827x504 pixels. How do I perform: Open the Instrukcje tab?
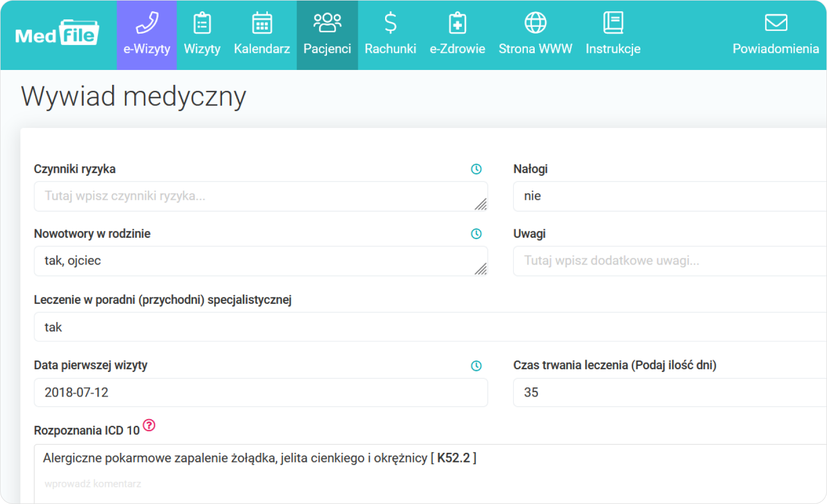click(613, 35)
